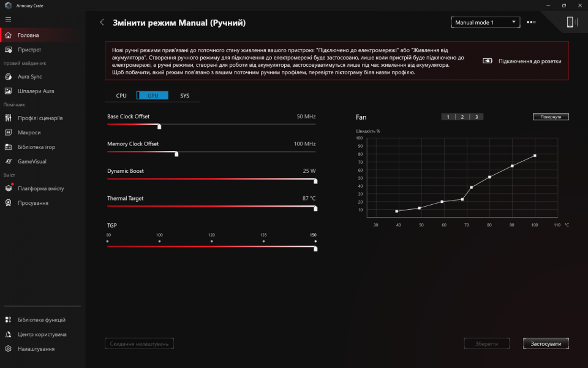This screenshot has height=368, width=588.
Task: Click the Бібліотека ігор icon
Action: point(8,147)
